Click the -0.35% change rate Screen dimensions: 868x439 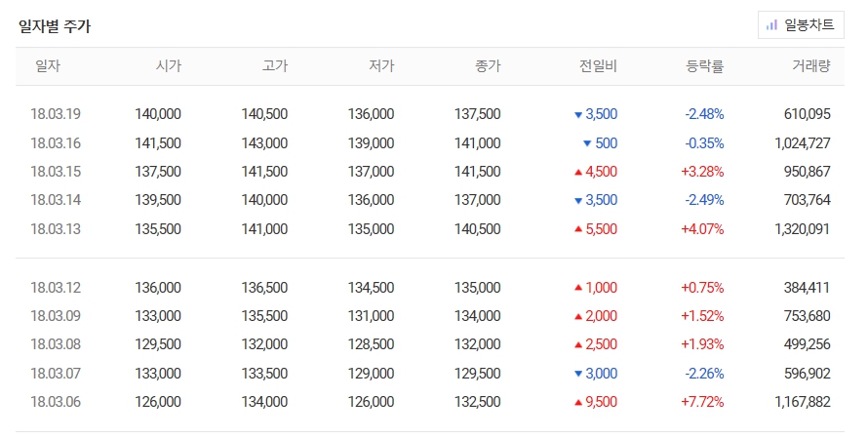tap(704, 143)
